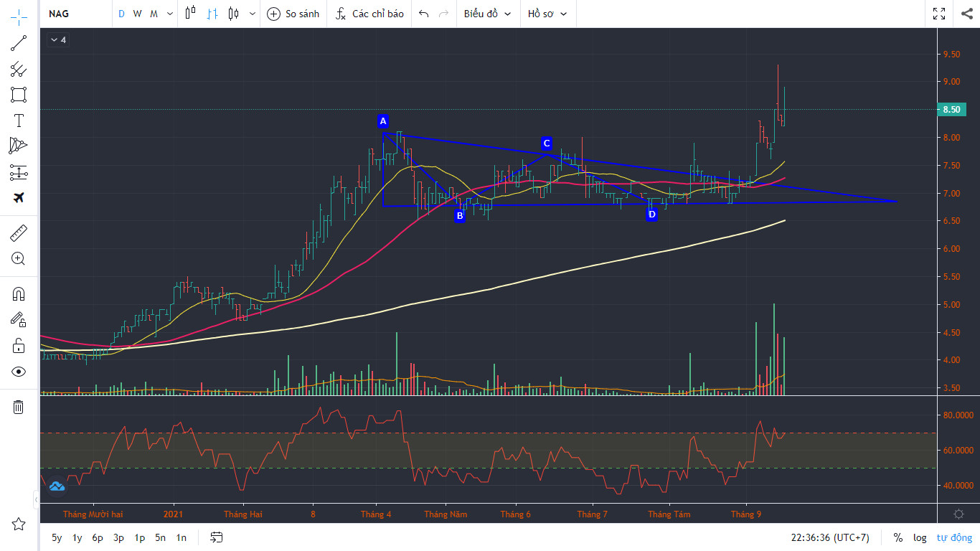The image size is (980, 551).
Task: Select the 6p time range
Action: tap(98, 537)
